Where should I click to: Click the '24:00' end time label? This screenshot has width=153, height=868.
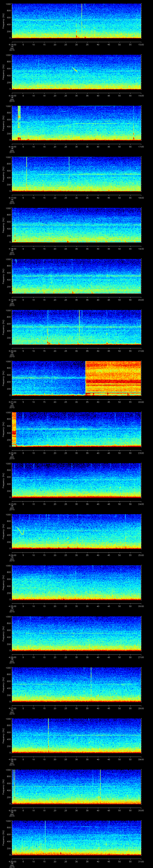[x=141, y=504]
